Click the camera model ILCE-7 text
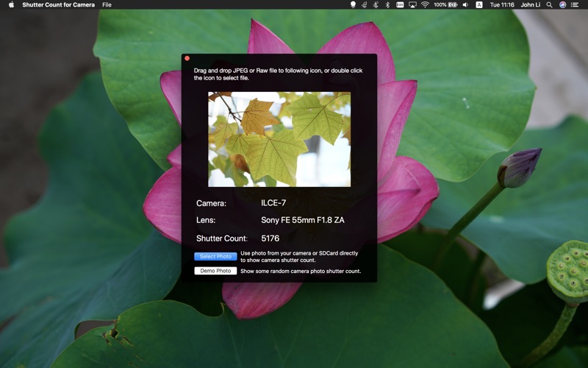 tap(273, 203)
